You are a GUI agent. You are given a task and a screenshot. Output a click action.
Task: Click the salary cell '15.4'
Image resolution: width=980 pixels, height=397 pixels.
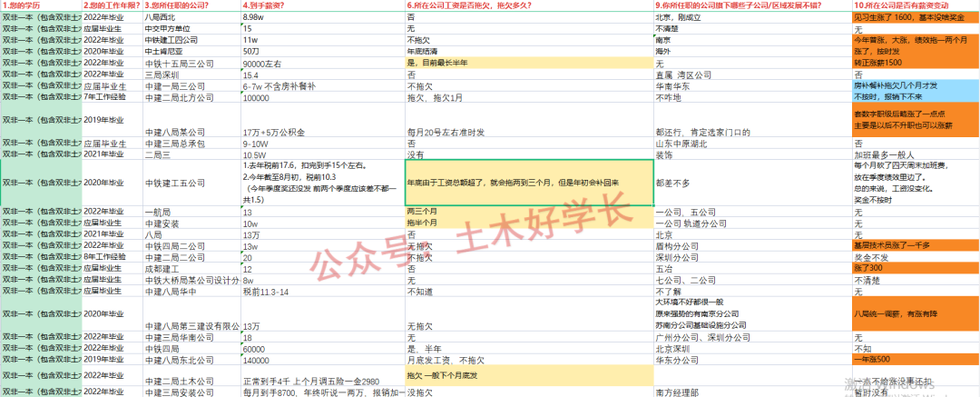click(x=322, y=74)
